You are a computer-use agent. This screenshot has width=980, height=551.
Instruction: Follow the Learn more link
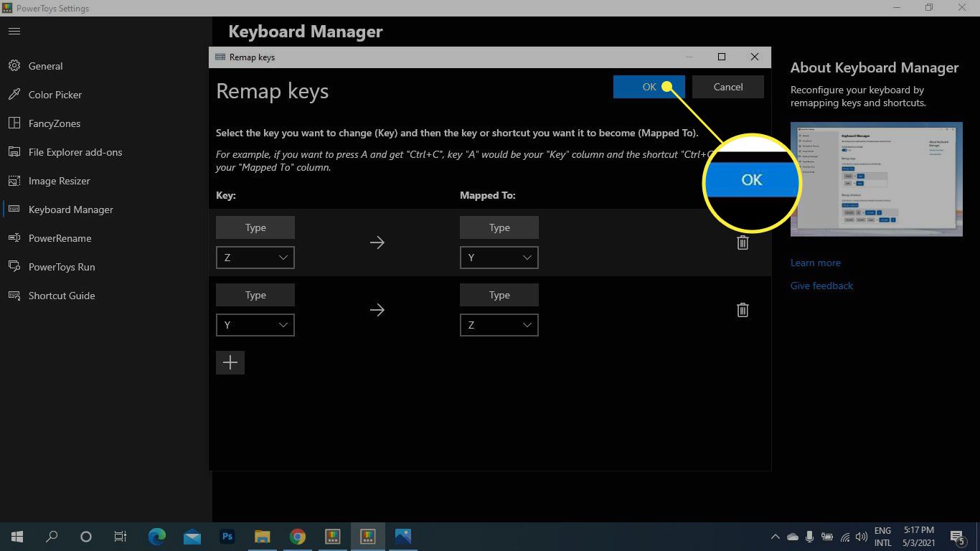(x=815, y=263)
